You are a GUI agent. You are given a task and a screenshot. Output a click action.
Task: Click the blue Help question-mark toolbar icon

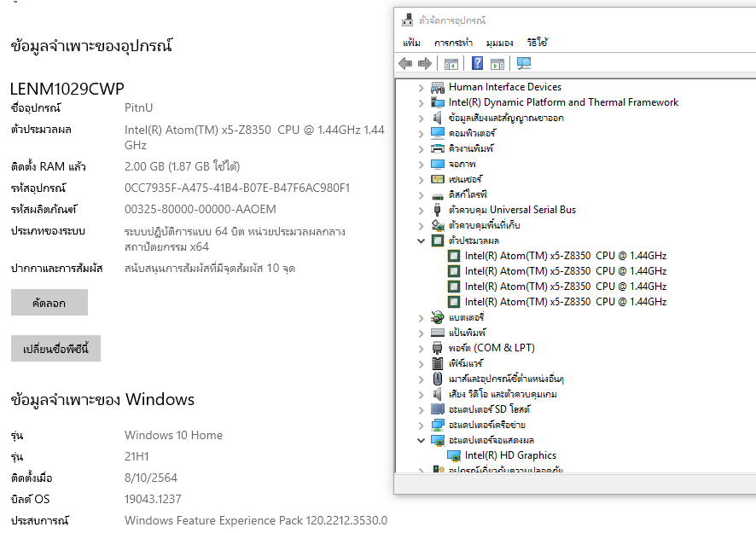point(477,63)
